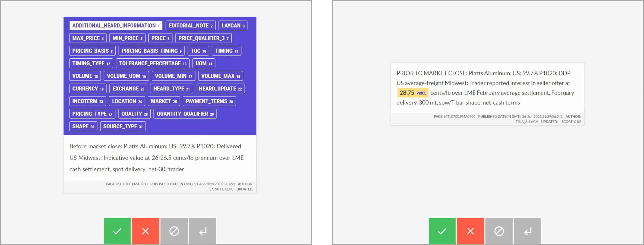Ignore the PRIOR TO MARKET CLOSE example
This screenshot has width=644, height=245.
coord(499,231)
